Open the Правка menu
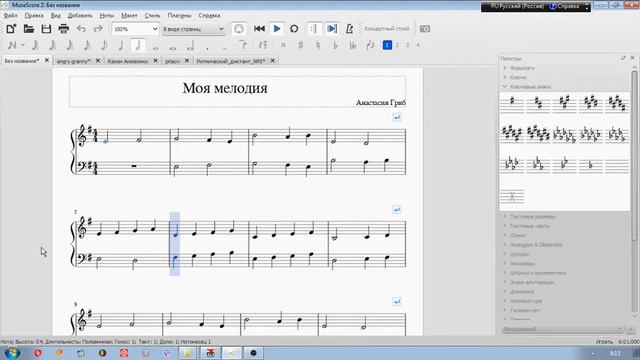Viewport: 640px width, 360px height. [x=34, y=16]
